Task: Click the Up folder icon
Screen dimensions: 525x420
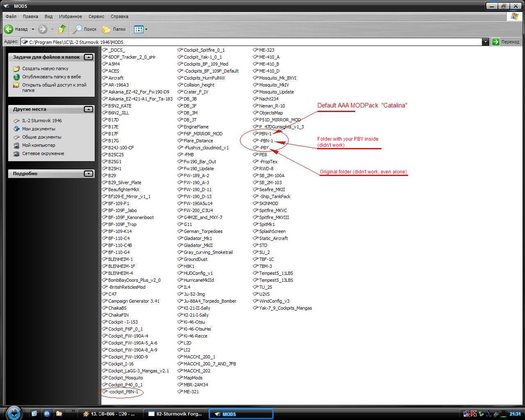Action: (62, 29)
